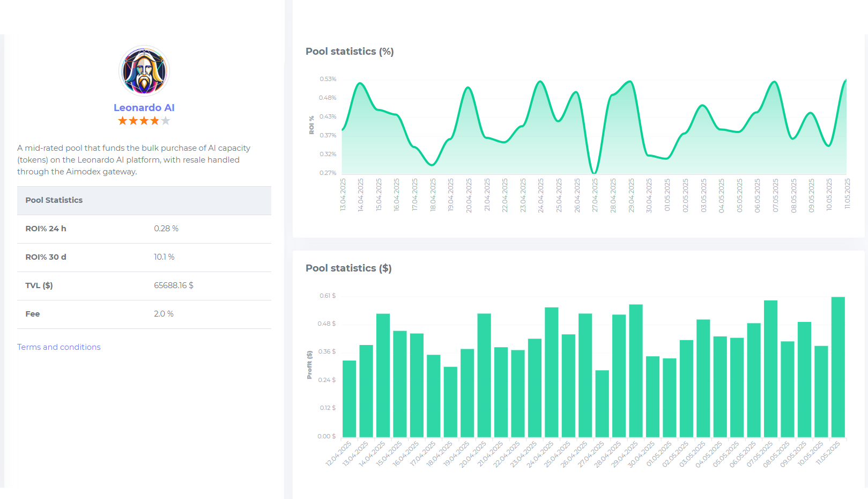Click the Pool Statistics table header
Image resolution: width=868 pixels, height=499 pixels.
click(144, 200)
